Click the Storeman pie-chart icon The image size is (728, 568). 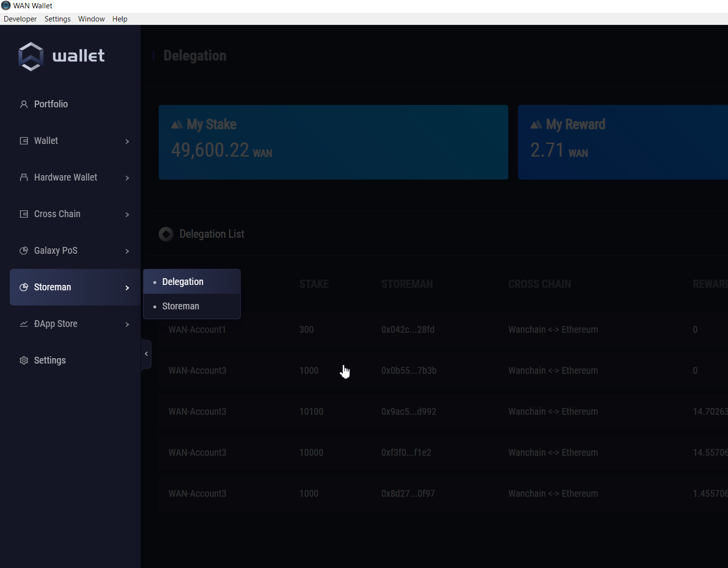pos(23,287)
